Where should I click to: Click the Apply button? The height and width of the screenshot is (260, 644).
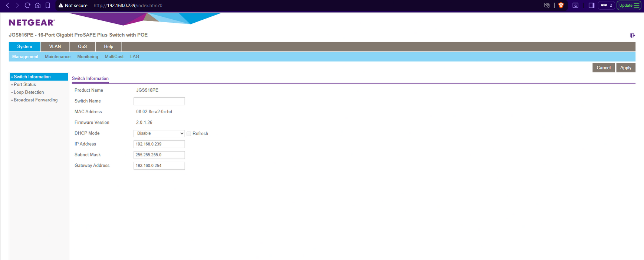[626, 68]
